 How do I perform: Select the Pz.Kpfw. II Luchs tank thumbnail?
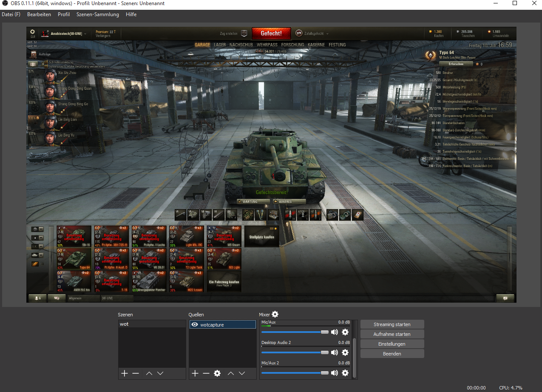point(149,236)
